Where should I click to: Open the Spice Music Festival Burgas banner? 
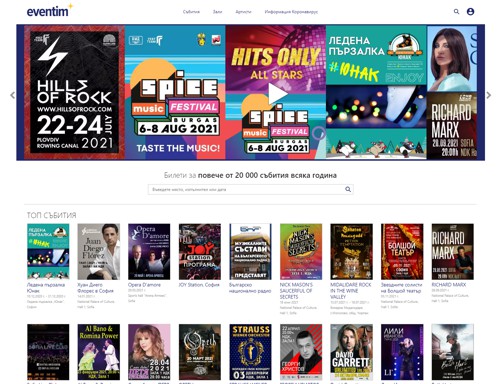175,92
